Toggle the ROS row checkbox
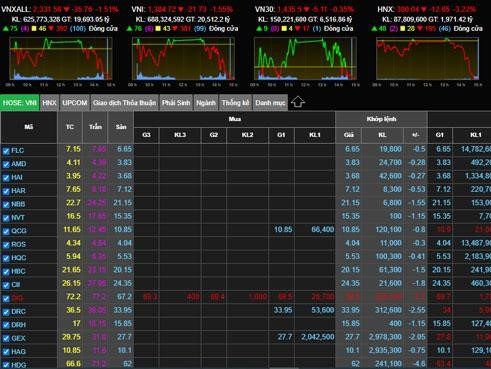 (x=6, y=245)
